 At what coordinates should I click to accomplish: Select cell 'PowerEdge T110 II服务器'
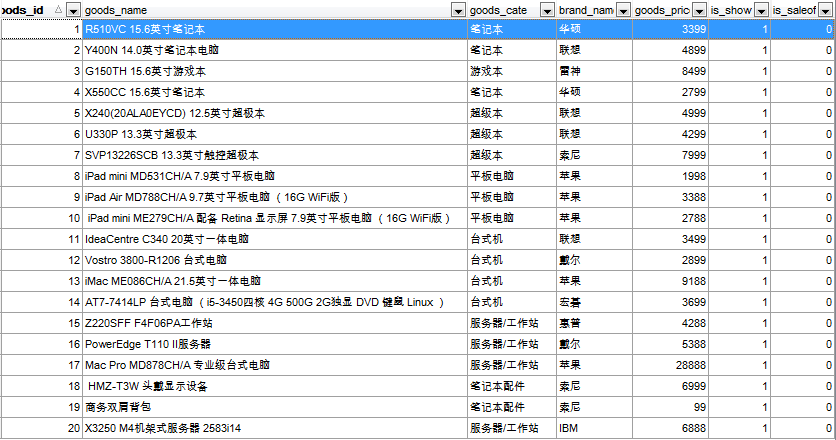275,344
